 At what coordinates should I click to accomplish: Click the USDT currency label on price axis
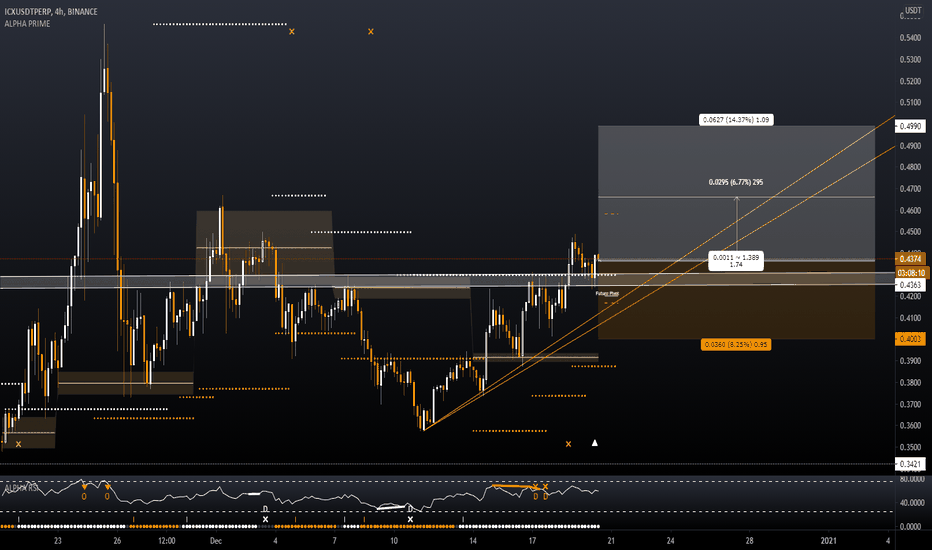pos(913,10)
